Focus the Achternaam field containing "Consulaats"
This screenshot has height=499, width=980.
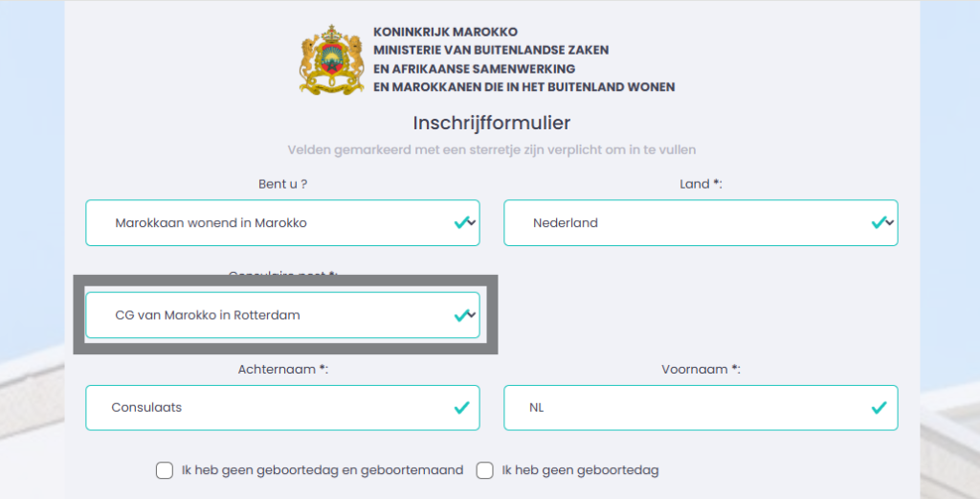tap(282, 408)
